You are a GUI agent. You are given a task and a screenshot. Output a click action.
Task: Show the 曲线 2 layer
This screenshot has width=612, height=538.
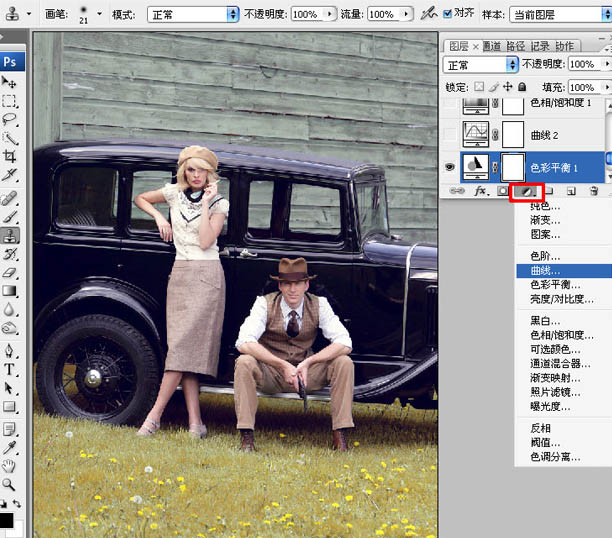tap(450, 133)
